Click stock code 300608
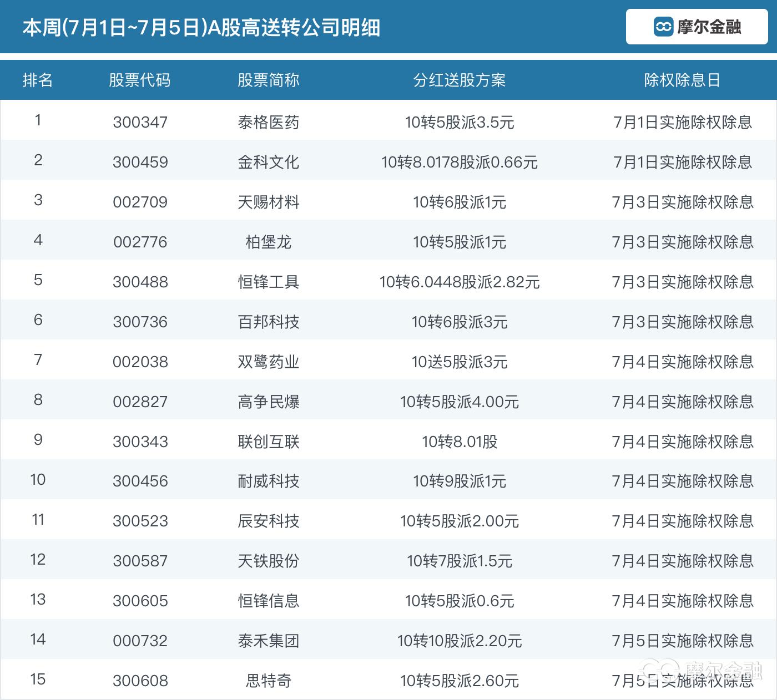 (x=140, y=681)
